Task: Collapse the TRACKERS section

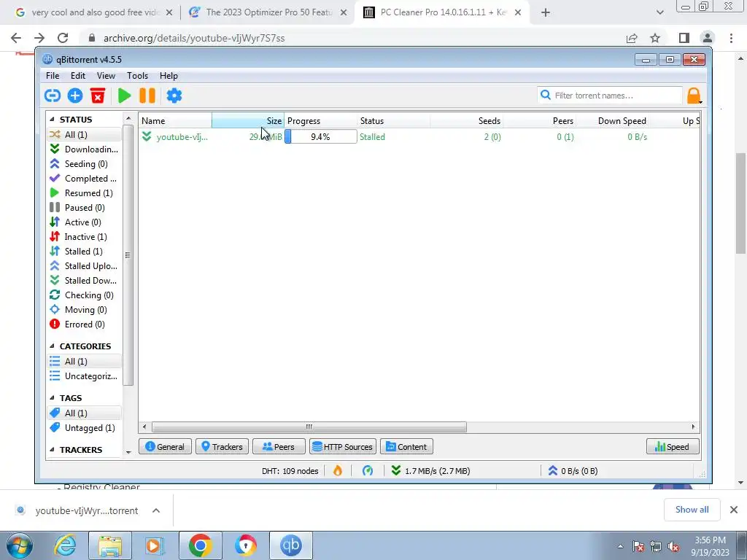Action: pos(52,449)
